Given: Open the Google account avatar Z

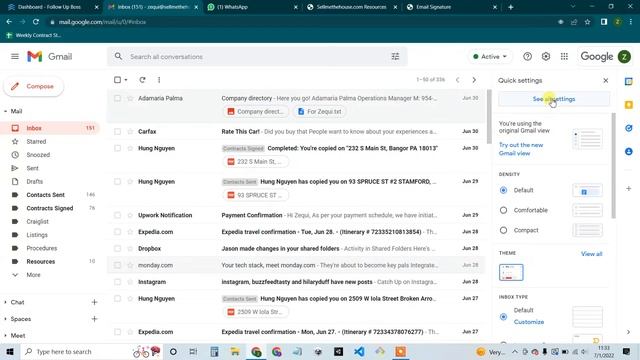Looking at the screenshot, I should point(624,57).
